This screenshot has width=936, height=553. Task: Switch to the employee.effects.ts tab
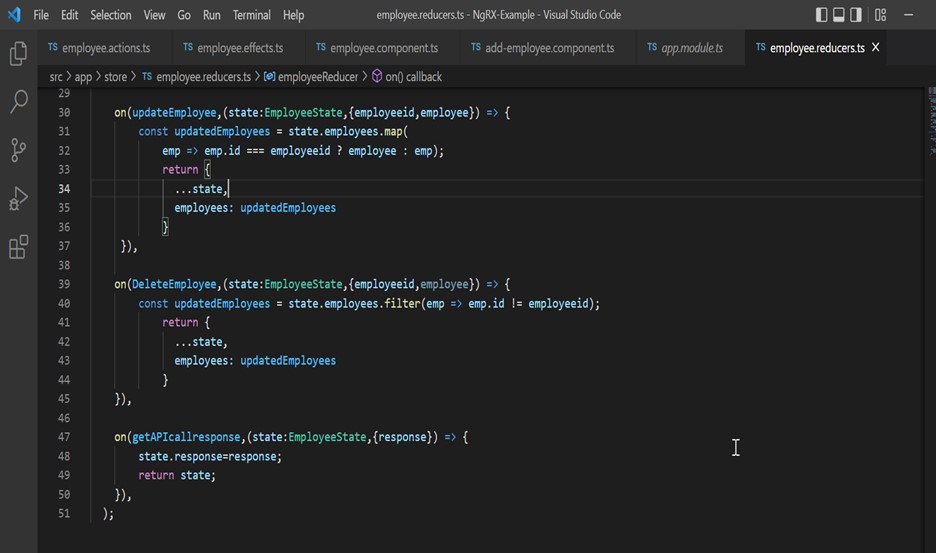tap(239, 48)
